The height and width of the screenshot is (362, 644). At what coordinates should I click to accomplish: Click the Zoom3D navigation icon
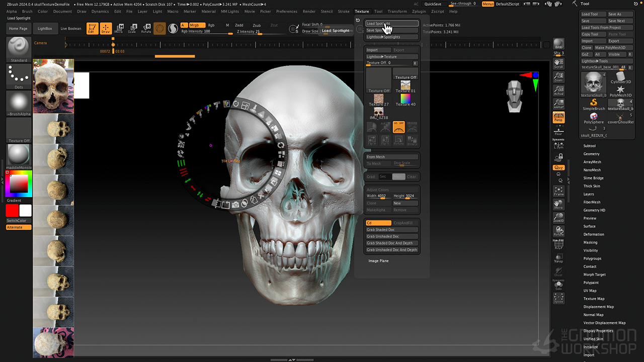click(558, 218)
